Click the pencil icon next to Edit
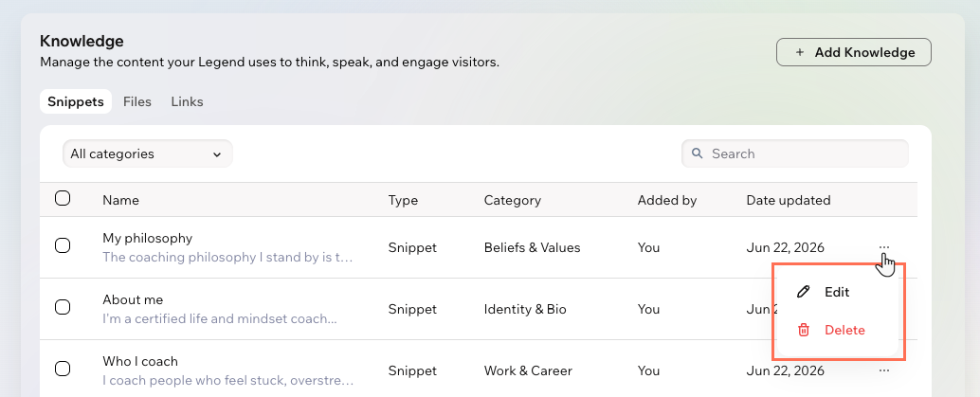Image resolution: width=980 pixels, height=397 pixels. click(803, 292)
